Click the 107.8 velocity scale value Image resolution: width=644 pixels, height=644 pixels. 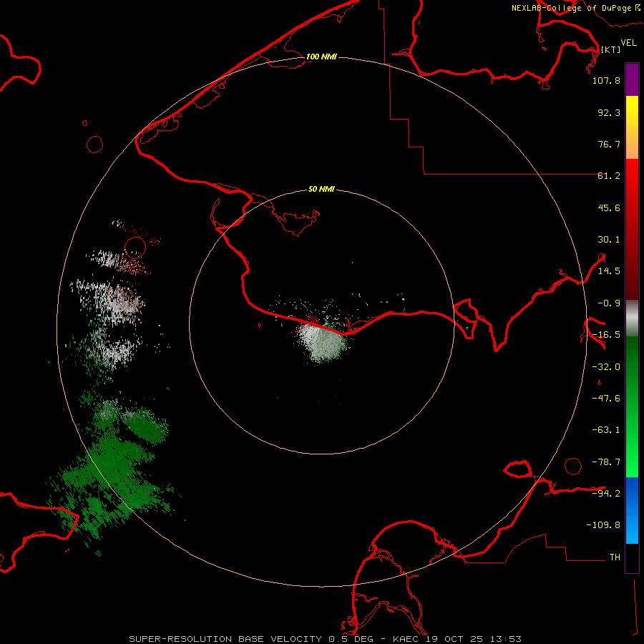coord(606,80)
